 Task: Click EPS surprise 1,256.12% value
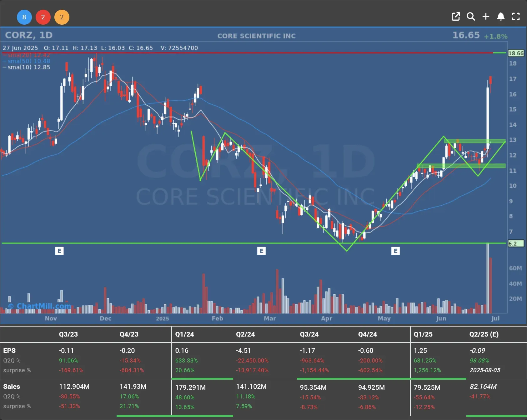[427, 370]
